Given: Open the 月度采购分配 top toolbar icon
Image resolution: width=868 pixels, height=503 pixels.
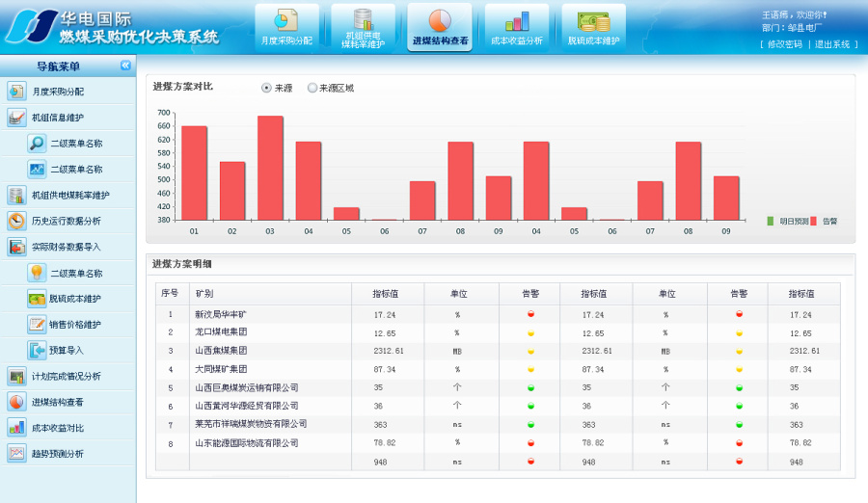Looking at the screenshot, I should pyautogui.click(x=286, y=27).
